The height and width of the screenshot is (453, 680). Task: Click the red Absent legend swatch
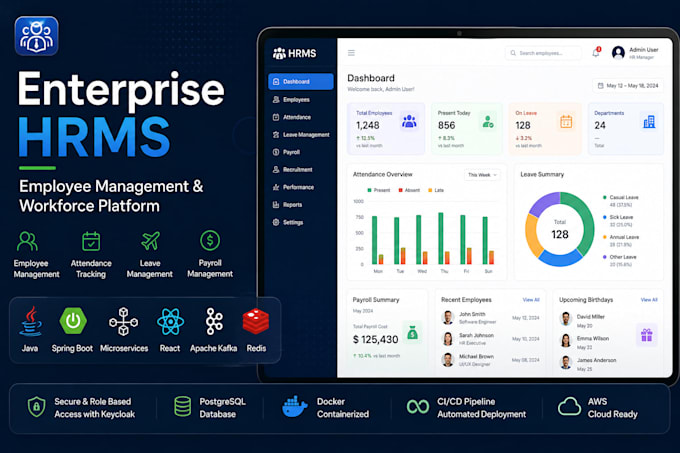[x=401, y=190]
